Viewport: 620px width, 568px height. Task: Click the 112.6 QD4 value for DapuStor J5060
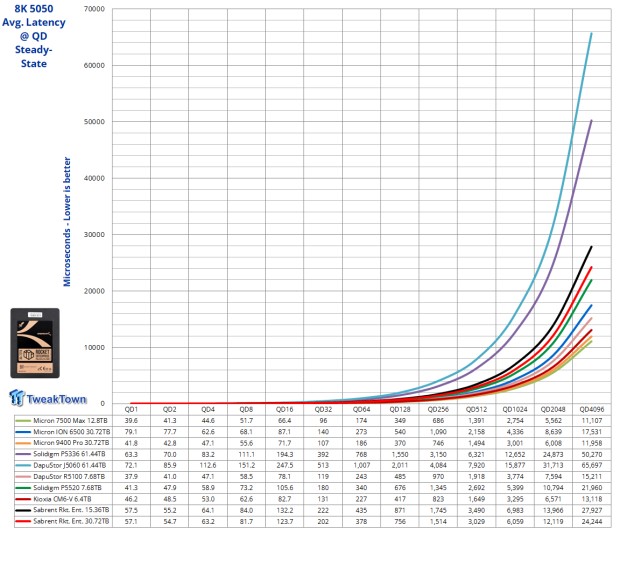pyautogui.click(x=208, y=465)
